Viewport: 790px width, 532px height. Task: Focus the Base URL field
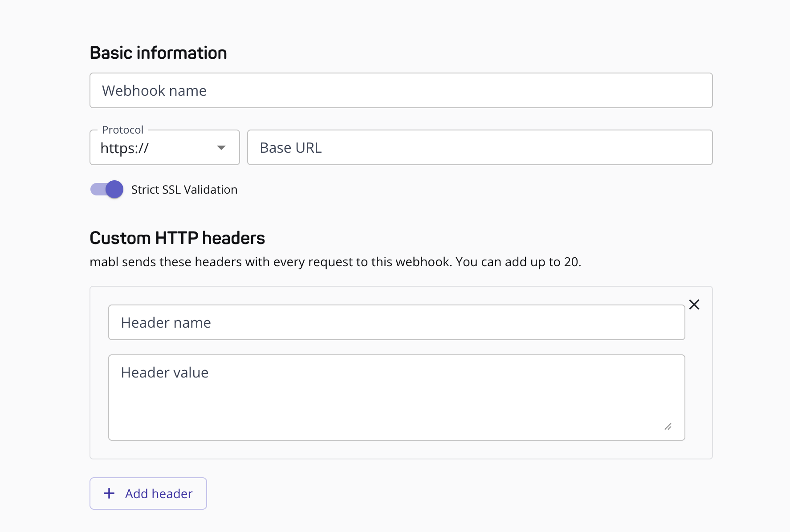pos(480,147)
